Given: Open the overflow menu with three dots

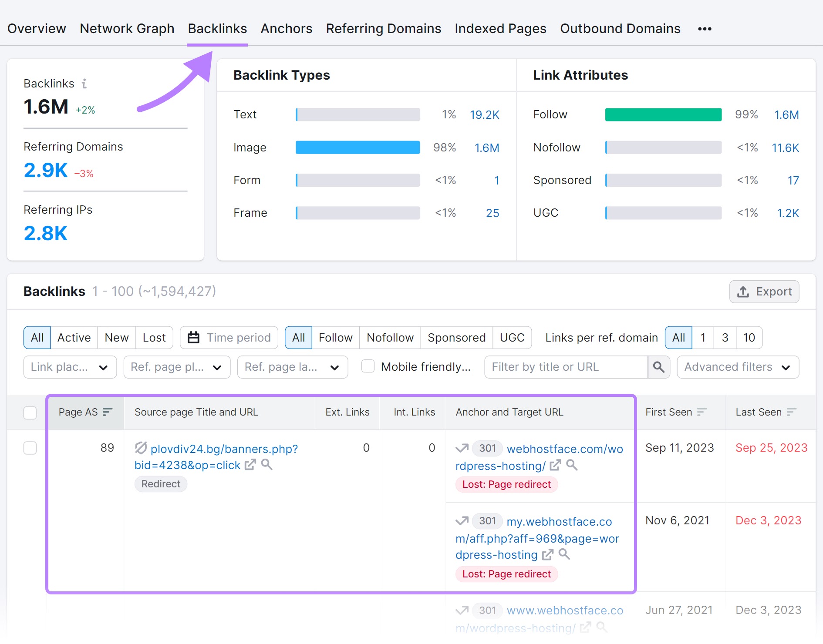Looking at the screenshot, I should point(704,28).
